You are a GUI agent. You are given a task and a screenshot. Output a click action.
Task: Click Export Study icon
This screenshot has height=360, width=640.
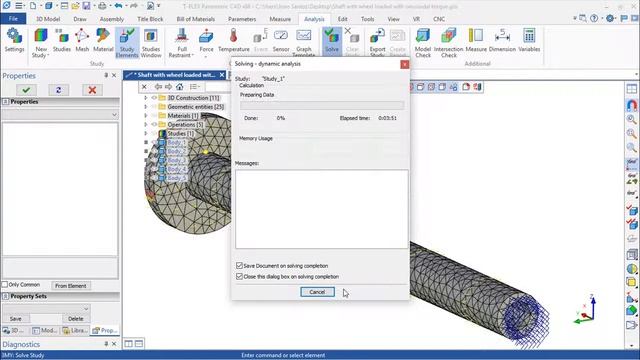coord(377,42)
